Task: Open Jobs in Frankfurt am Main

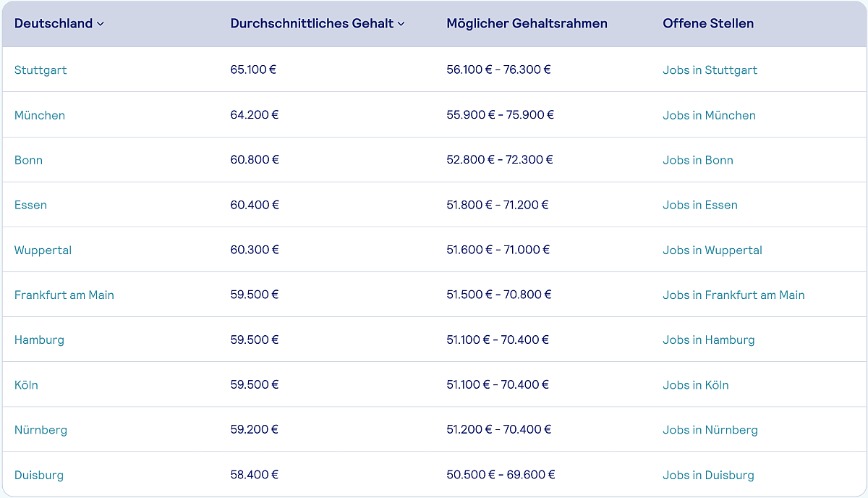Action: pyautogui.click(x=733, y=295)
